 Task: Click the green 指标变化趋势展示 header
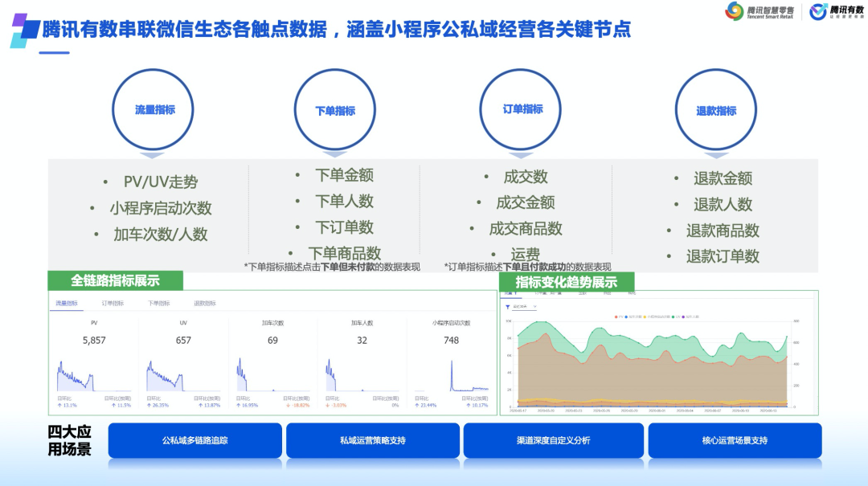(x=567, y=282)
